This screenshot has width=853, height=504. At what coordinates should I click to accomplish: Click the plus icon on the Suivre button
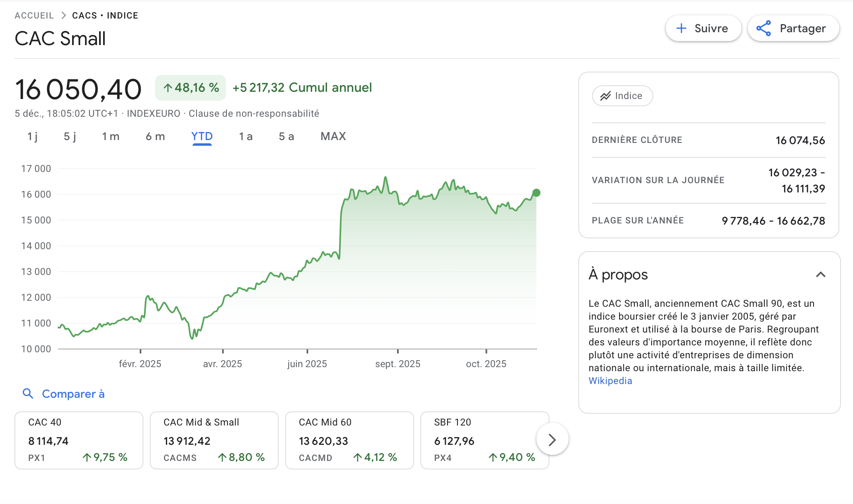point(681,28)
